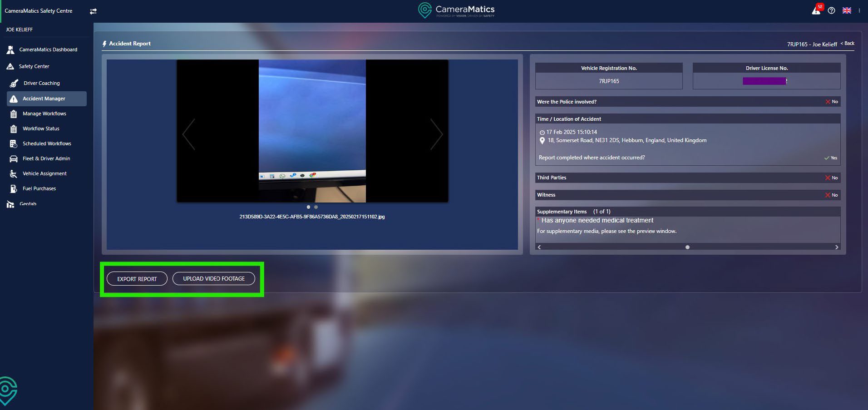Click the Scheduled Workflows icon
This screenshot has width=868, height=410.
click(14, 143)
